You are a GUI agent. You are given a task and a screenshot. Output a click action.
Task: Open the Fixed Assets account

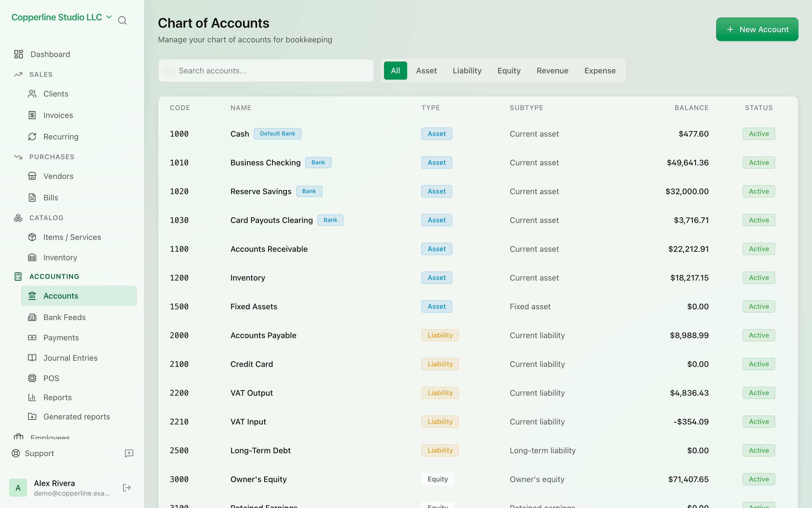coord(254,306)
